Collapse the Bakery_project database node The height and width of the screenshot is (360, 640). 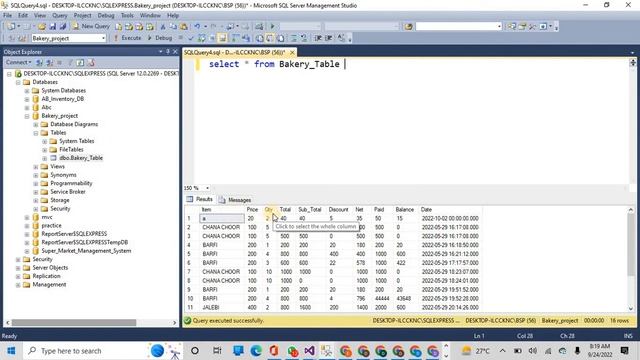coord(27,116)
